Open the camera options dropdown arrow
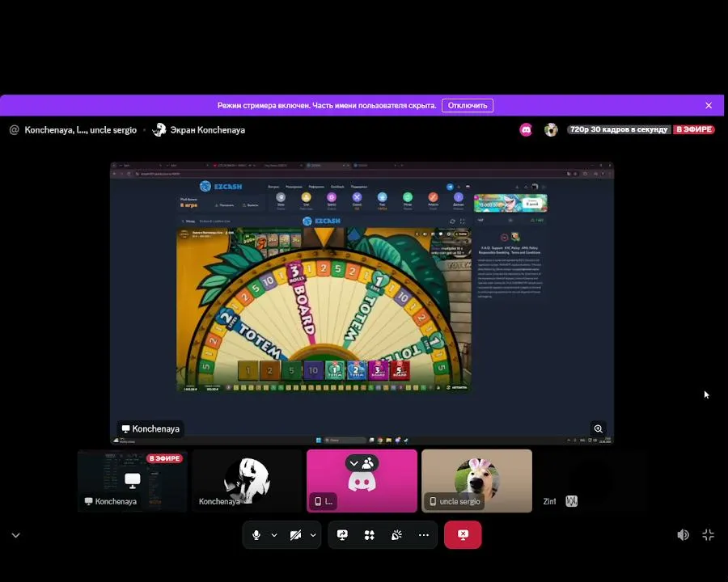The image size is (728, 582). click(x=313, y=535)
